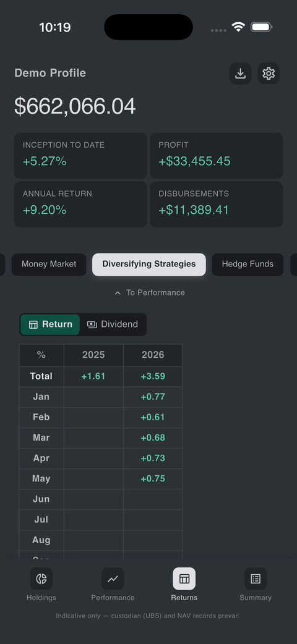Tap the Returns table icon
The image size is (297, 644).
click(x=184, y=578)
